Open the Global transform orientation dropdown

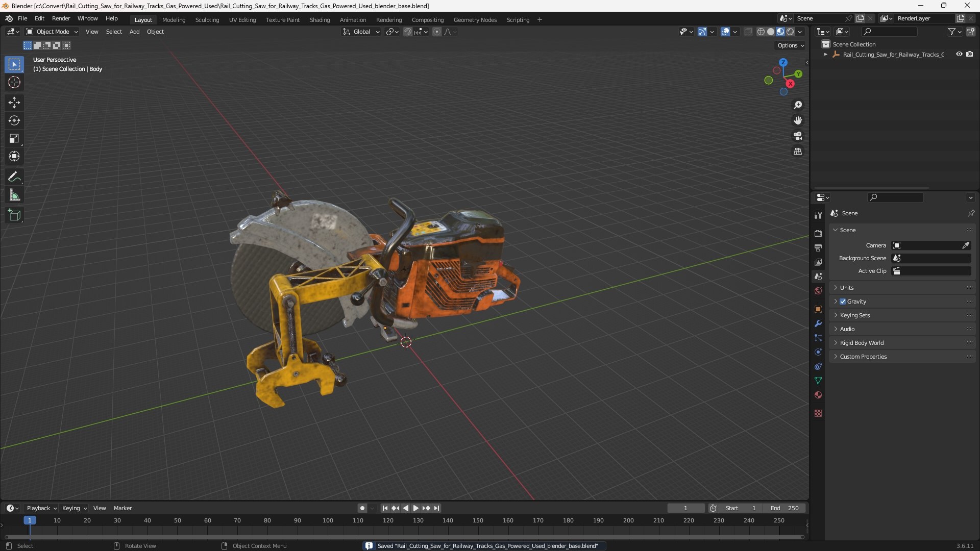click(361, 32)
